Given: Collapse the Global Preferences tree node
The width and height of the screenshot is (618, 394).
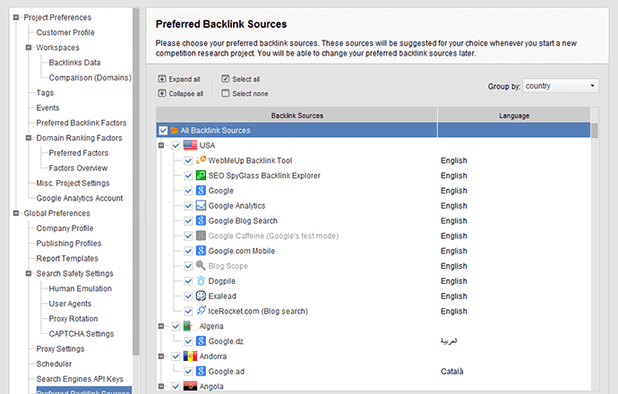Looking at the screenshot, I should tap(16, 213).
